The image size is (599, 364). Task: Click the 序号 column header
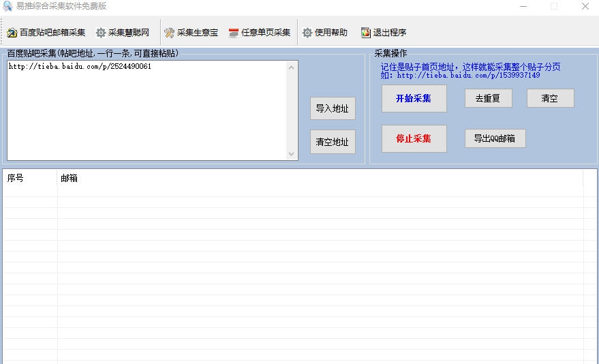(30, 178)
